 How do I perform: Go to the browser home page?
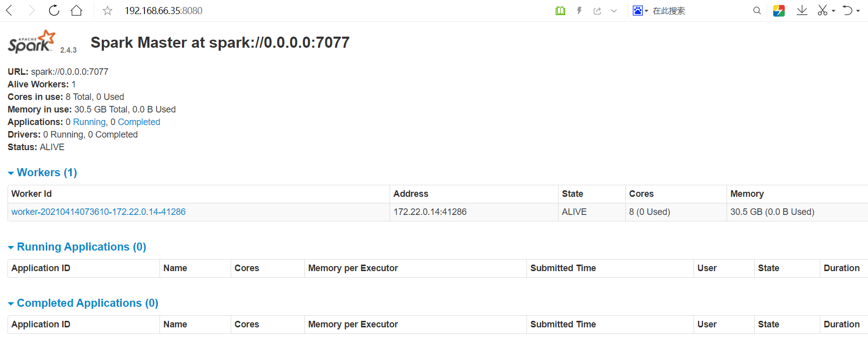pos(76,11)
